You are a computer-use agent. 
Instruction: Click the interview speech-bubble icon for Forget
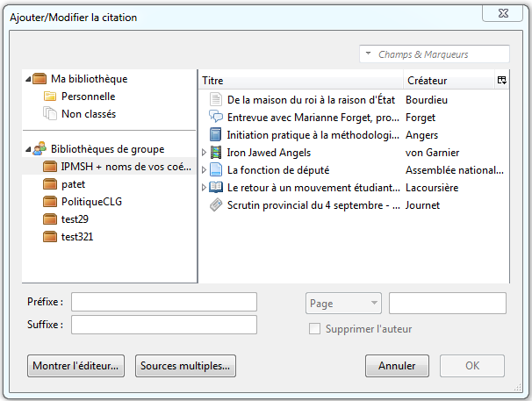pyautogui.click(x=215, y=117)
